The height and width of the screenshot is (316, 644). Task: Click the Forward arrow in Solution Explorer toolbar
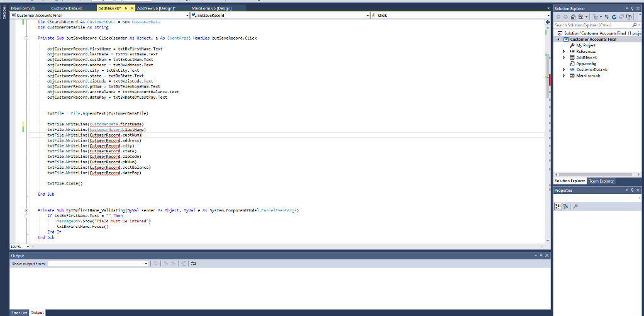[x=565, y=17]
